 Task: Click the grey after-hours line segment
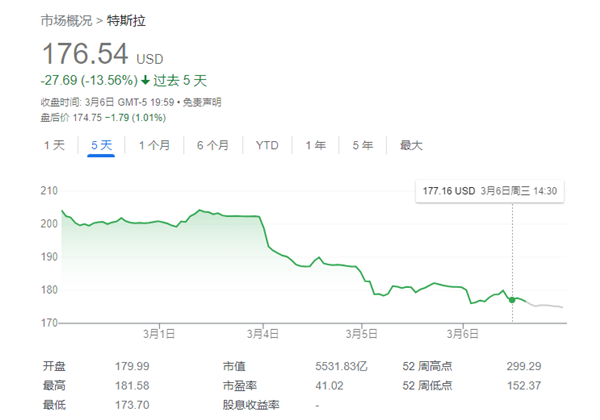545,305
